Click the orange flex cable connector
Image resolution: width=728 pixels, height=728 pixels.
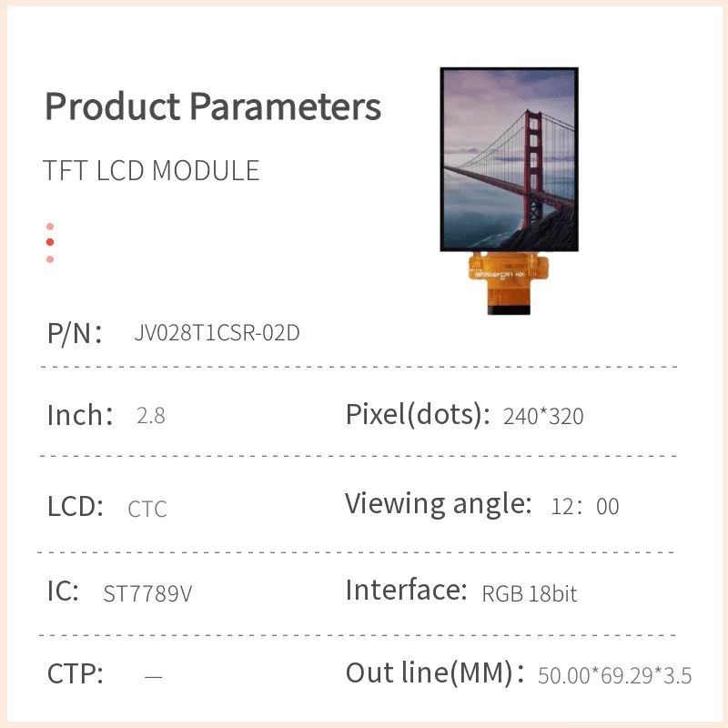pos(510,284)
